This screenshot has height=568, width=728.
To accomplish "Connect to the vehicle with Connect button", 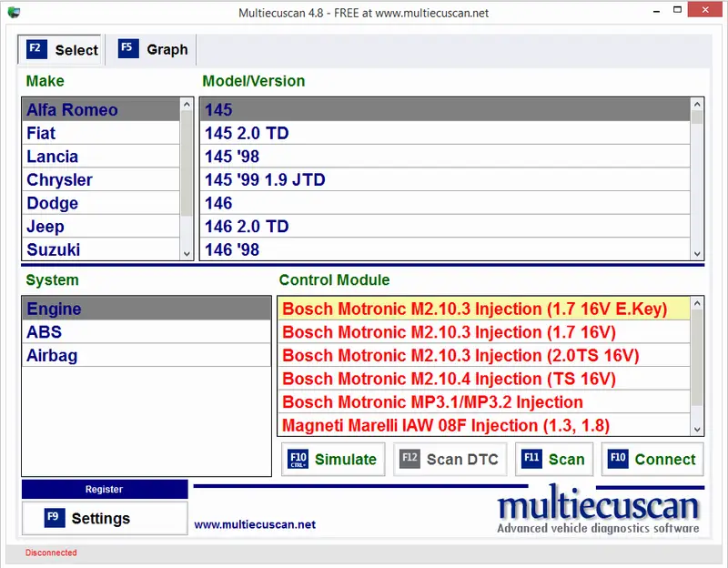I will (652, 459).
